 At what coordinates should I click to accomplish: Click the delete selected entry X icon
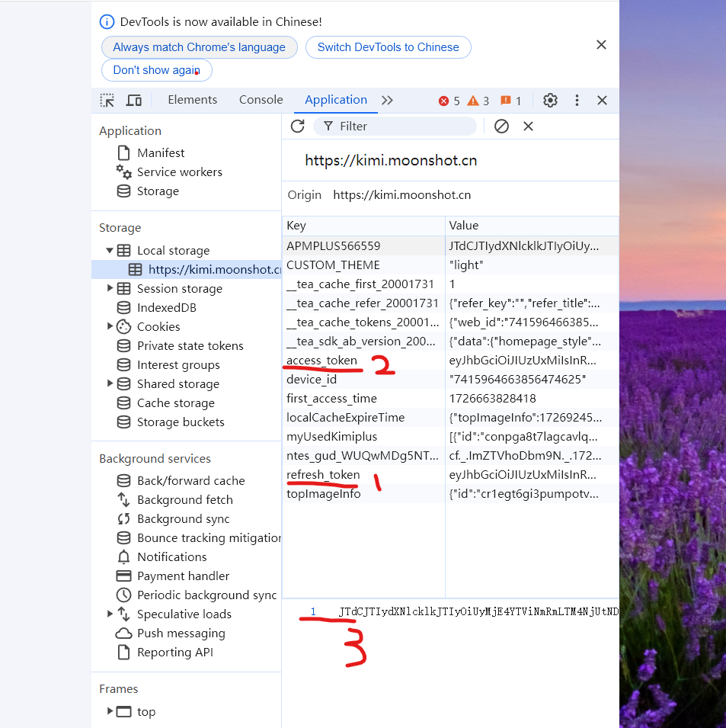point(528,126)
